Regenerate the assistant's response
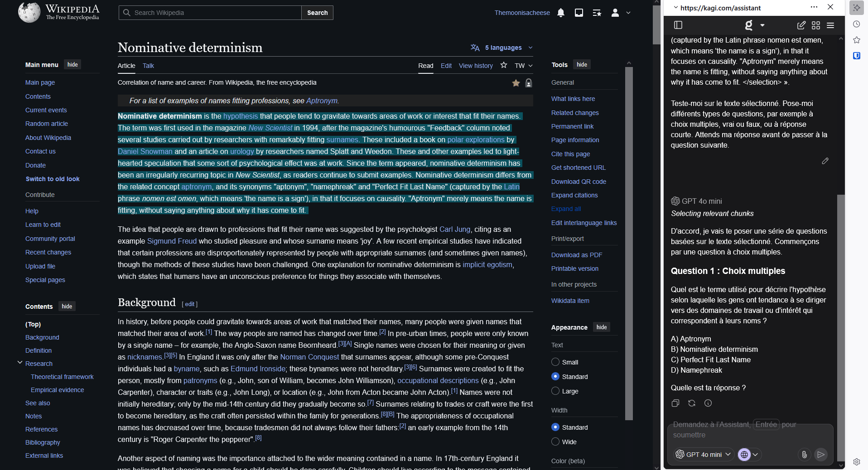868x470 pixels. pyautogui.click(x=692, y=403)
